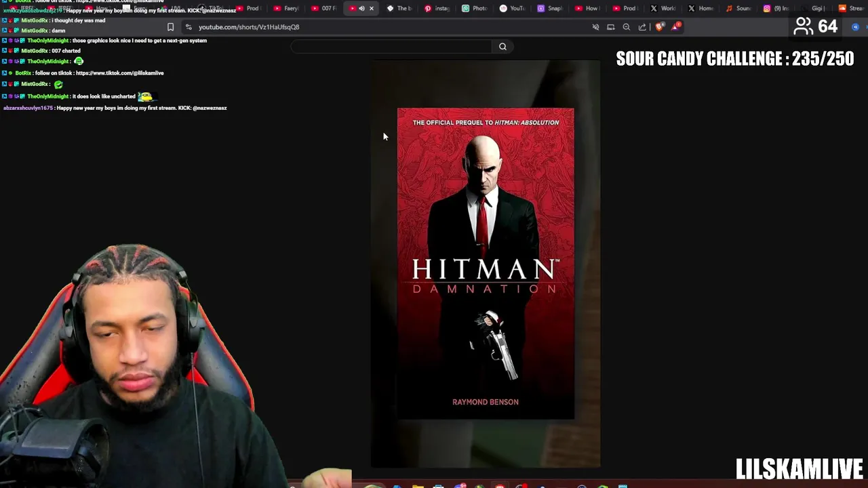Click MistGodRx's 'damn' chat message
The image size is (868, 488).
(58, 30)
